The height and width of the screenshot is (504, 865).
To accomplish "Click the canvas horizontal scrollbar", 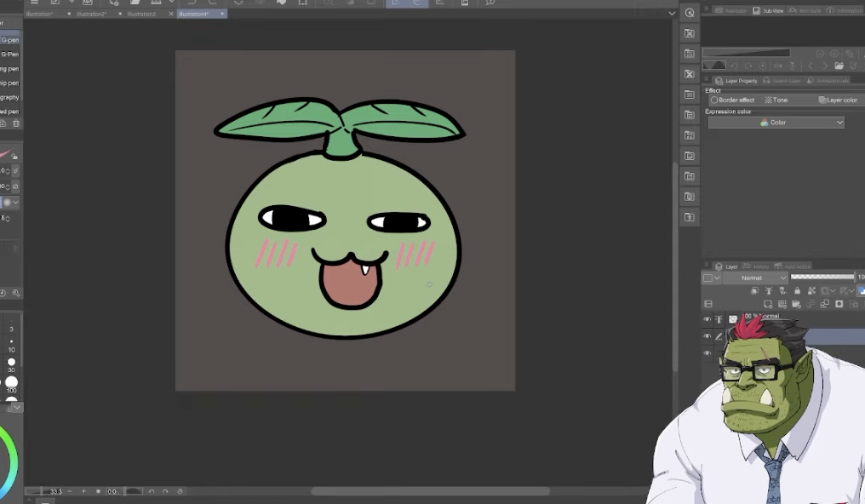I will 430,491.
